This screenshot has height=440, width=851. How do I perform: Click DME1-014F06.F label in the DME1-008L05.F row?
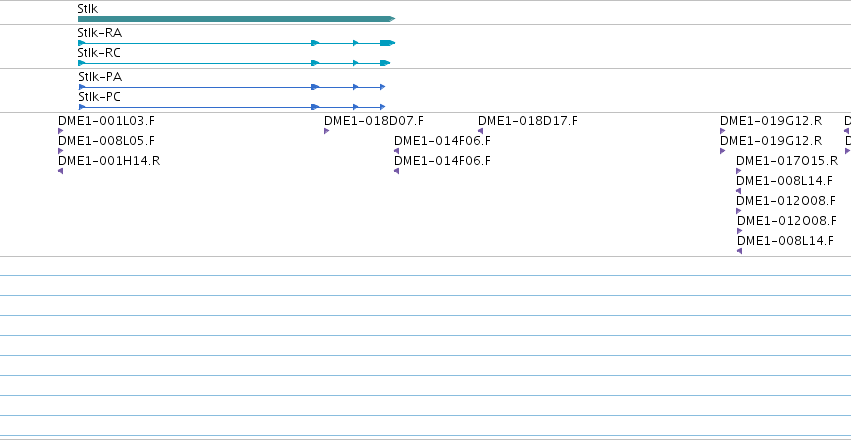coord(442,141)
